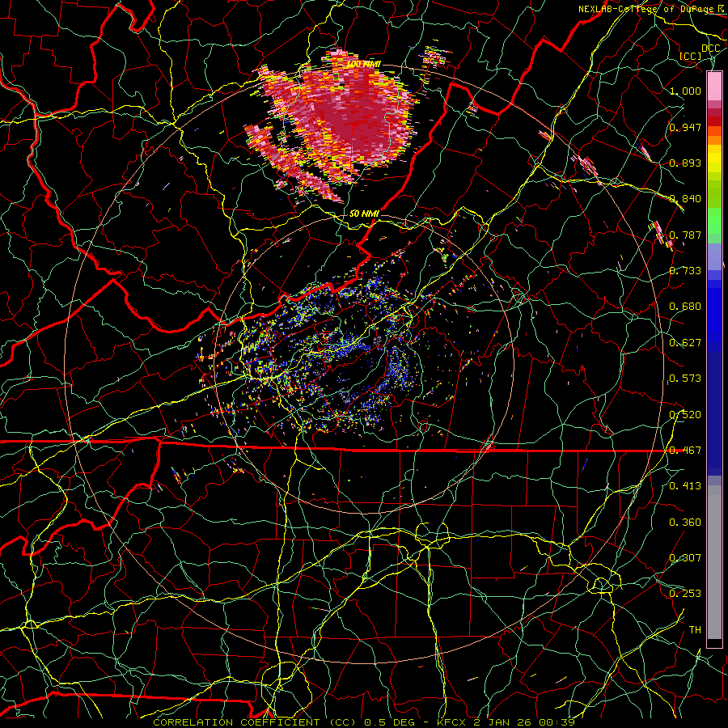Image resolution: width=728 pixels, height=728 pixels.
Task: Select the 0.733 scale value
Action: point(685,271)
